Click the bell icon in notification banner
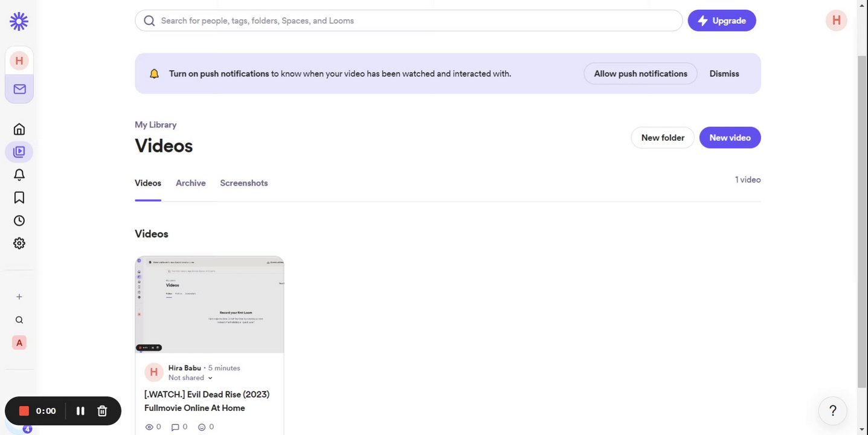Screen dimensions: 868x435 pos(154,74)
